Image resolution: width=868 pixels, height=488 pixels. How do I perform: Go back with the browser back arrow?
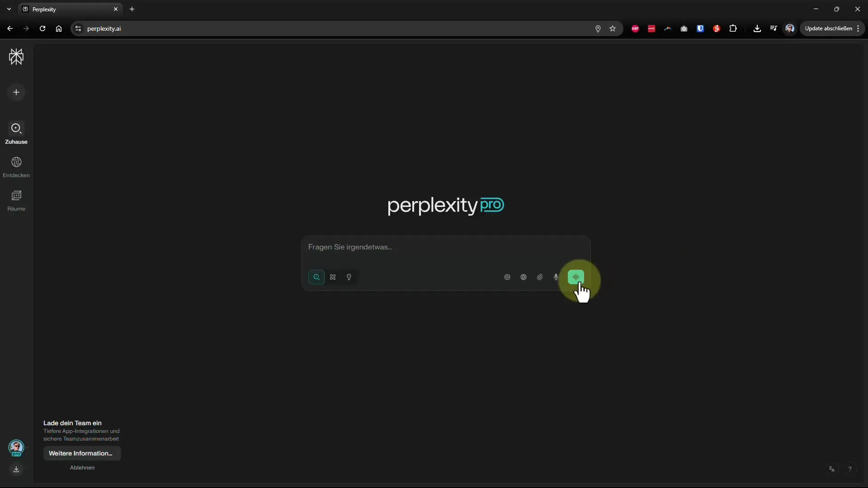pyautogui.click(x=10, y=28)
